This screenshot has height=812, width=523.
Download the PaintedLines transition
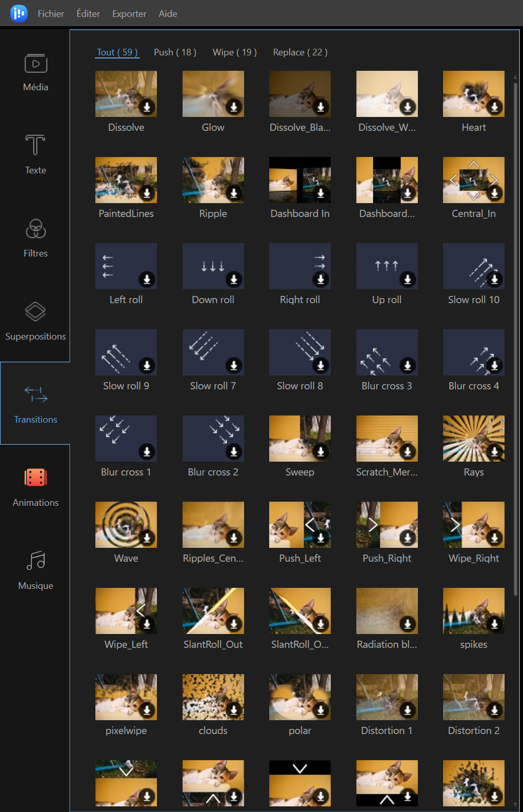tap(147, 193)
